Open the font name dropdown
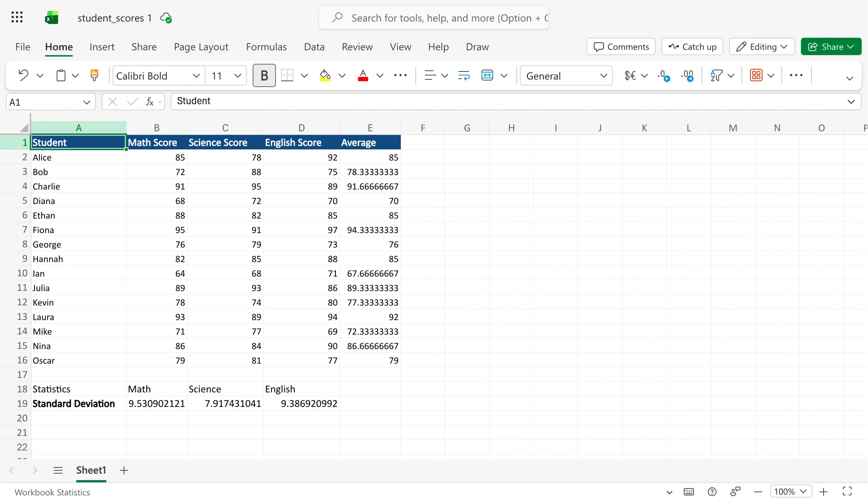 (196, 76)
